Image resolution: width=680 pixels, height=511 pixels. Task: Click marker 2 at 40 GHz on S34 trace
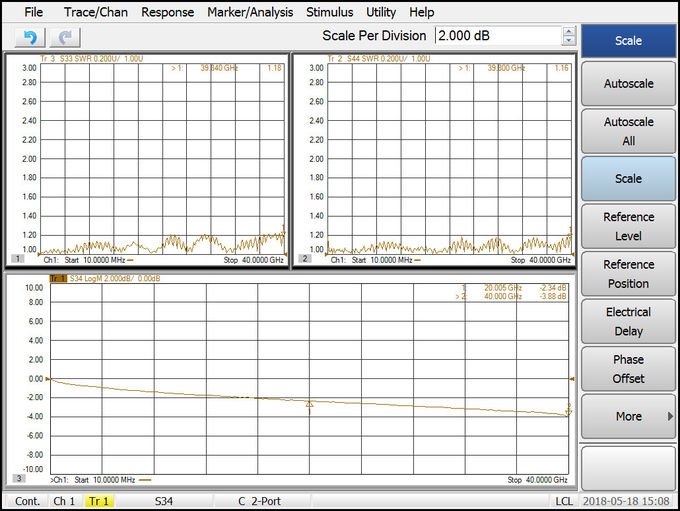[x=569, y=410]
